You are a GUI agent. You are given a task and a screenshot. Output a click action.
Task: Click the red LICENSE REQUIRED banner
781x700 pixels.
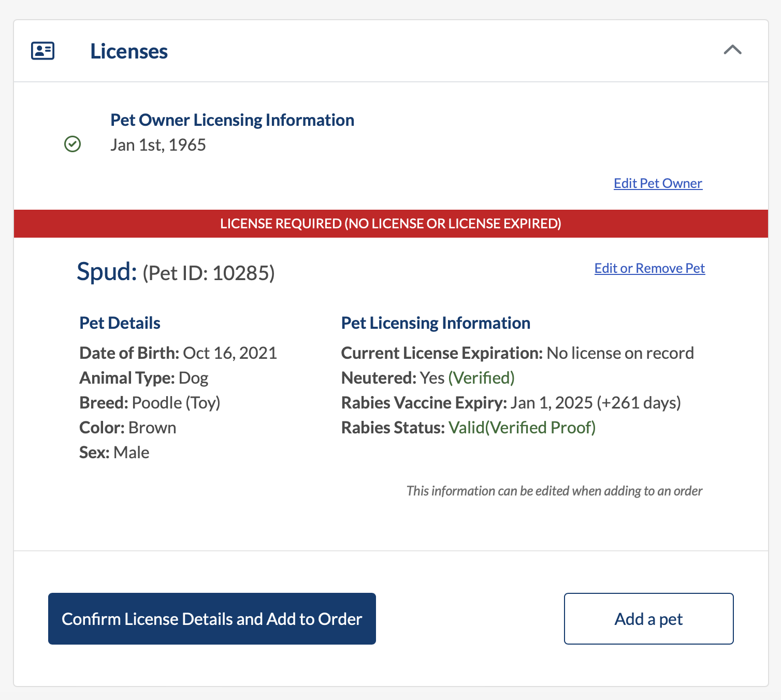[390, 224]
